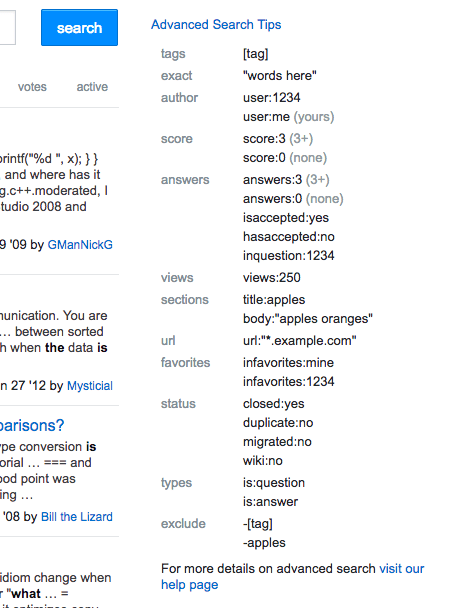Click the infavorites:mine example text

pyautogui.click(x=288, y=363)
